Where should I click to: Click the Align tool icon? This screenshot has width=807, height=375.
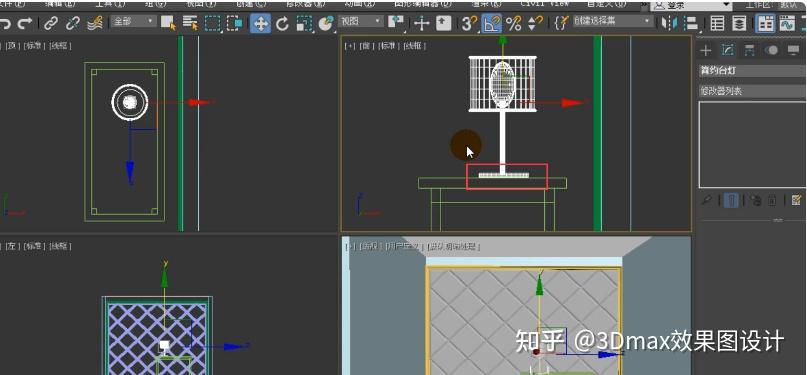pyautogui.click(x=691, y=23)
